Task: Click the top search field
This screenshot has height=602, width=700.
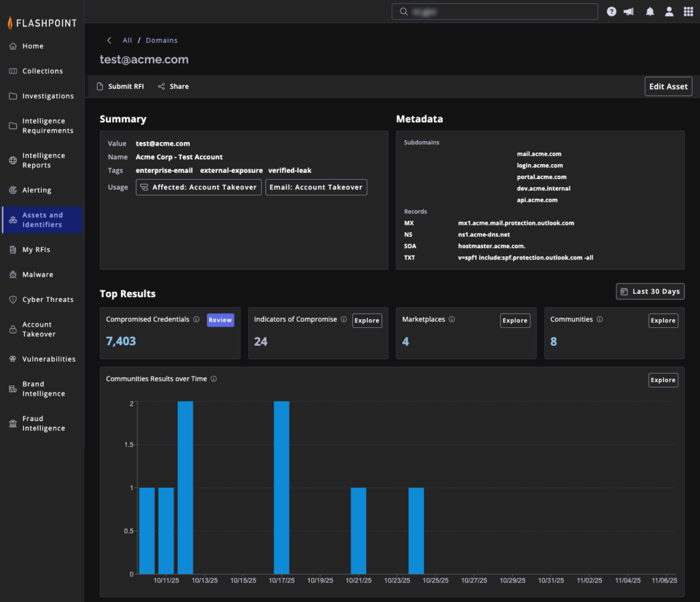Action: (x=495, y=12)
